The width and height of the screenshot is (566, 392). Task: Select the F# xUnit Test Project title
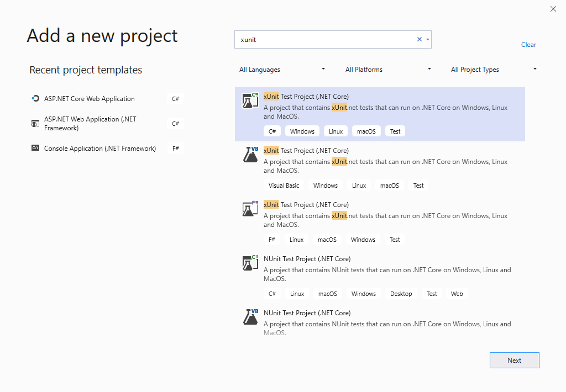click(306, 205)
